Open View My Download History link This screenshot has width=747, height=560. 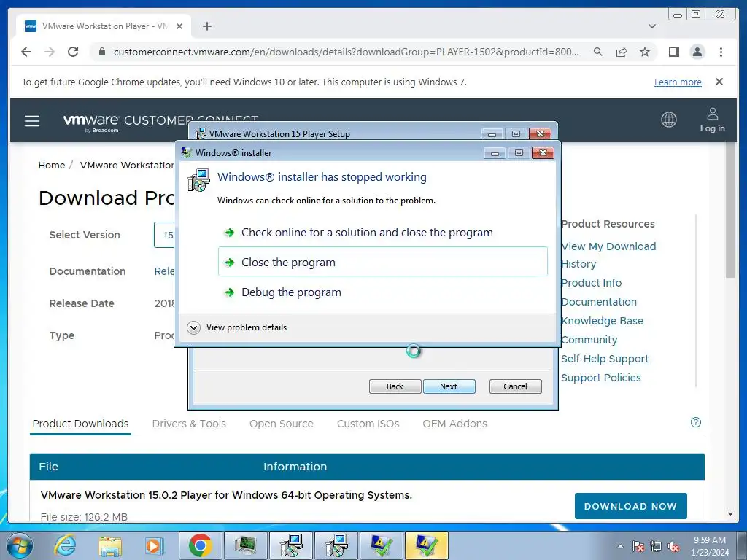(608, 255)
